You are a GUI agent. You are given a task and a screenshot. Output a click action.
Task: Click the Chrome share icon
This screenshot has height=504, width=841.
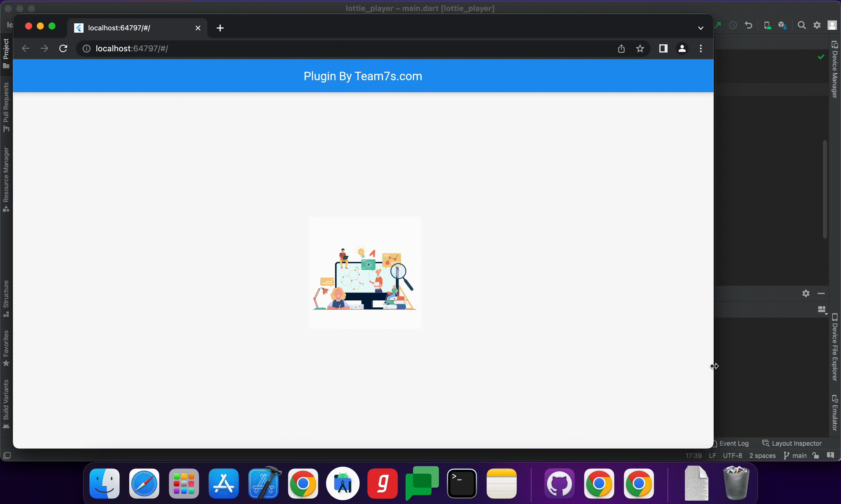pyautogui.click(x=621, y=49)
